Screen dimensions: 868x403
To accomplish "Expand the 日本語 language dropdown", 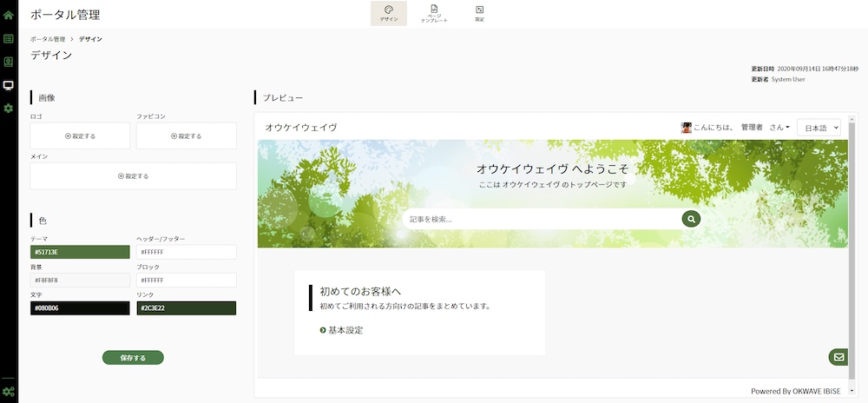I will (819, 128).
